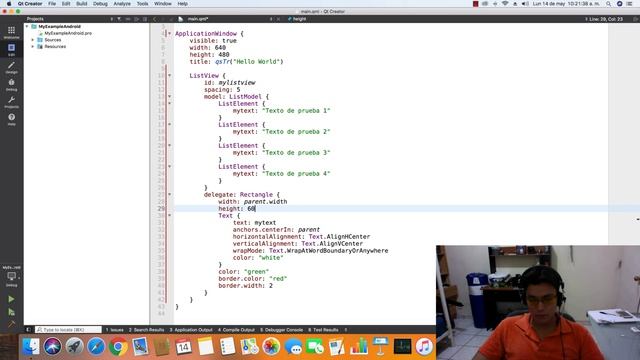Screen dimensions: 640x360
Task: Select the Resources tree item
Action: coord(55,47)
